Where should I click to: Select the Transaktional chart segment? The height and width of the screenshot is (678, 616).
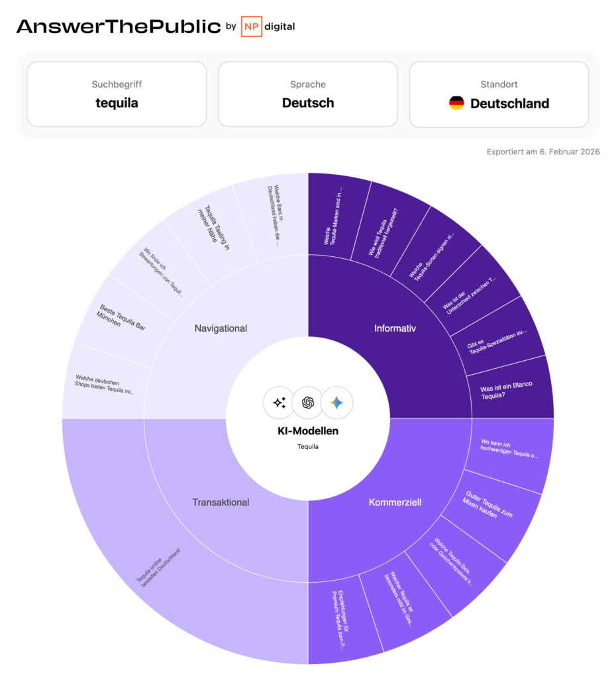pos(221,502)
